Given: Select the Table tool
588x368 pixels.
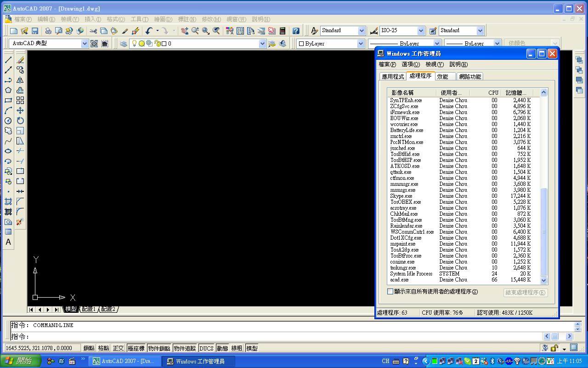Looking at the screenshot, I should (8, 232).
